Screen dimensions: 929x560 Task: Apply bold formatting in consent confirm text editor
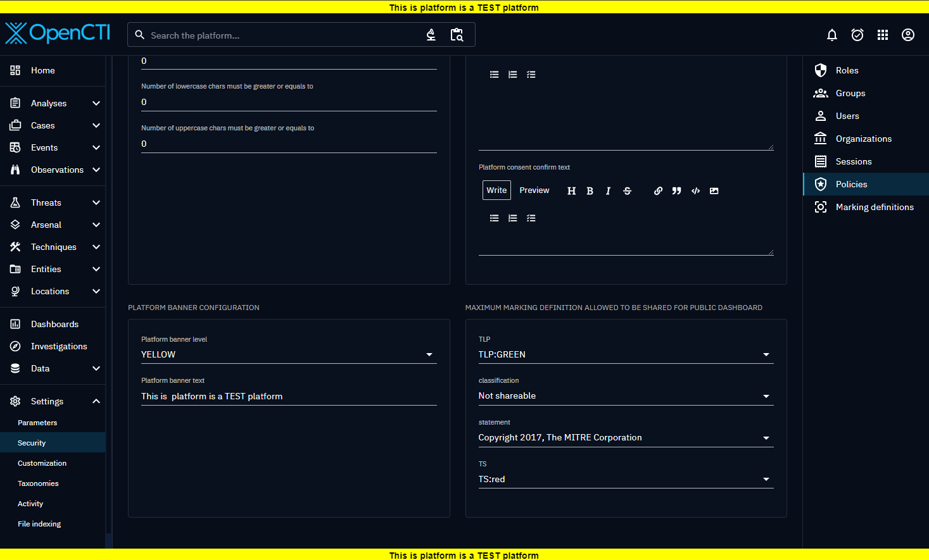(x=590, y=190)
